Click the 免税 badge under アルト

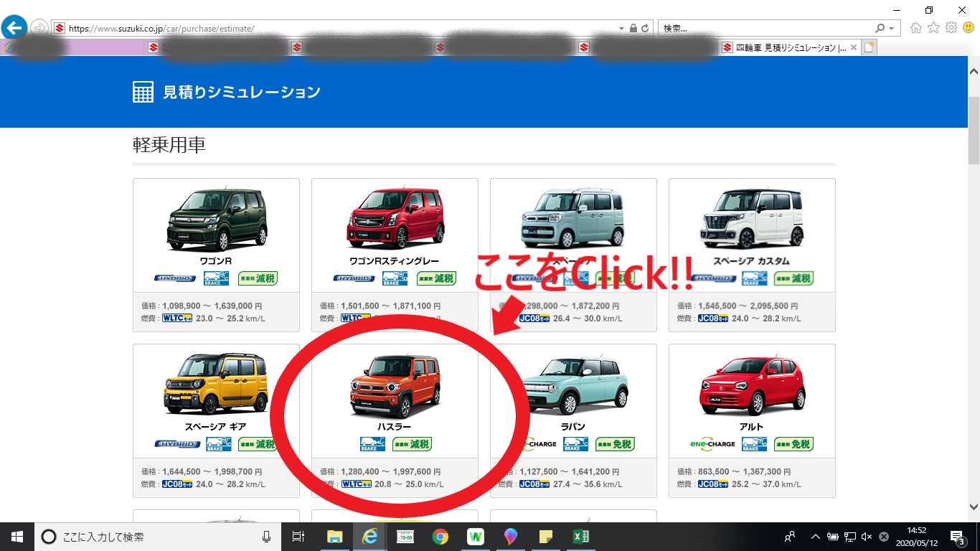pos(793,444)
